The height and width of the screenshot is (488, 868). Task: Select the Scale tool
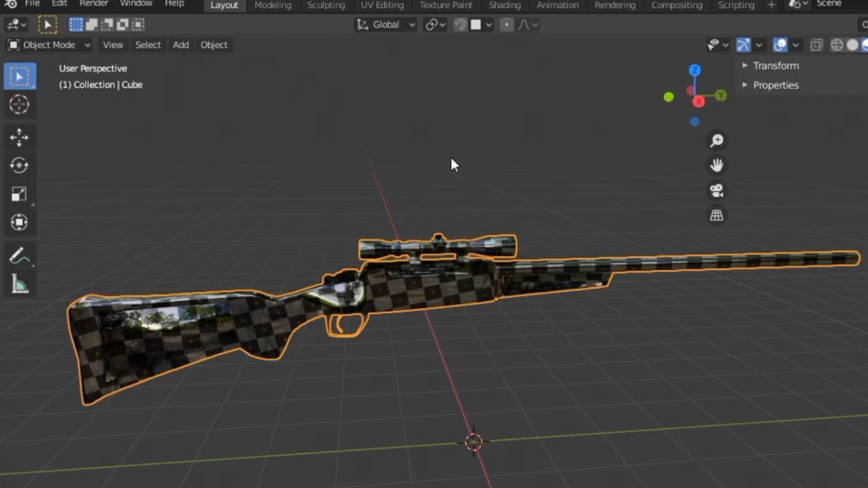[x=19, y=194]
